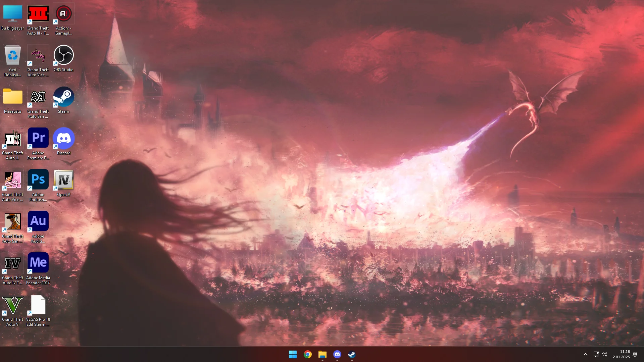This screenshot has width=644, height=362.
Task: Open File Explorer from taskbar
Action: (322, 354)
